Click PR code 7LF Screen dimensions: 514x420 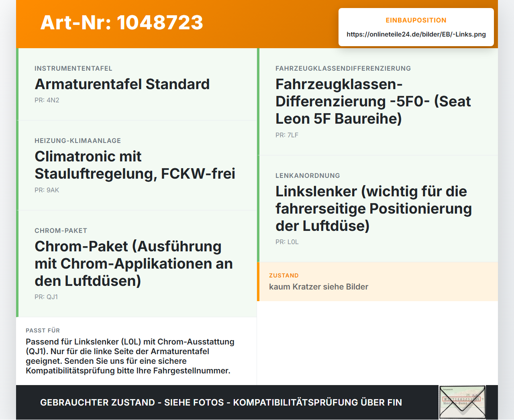287,135
